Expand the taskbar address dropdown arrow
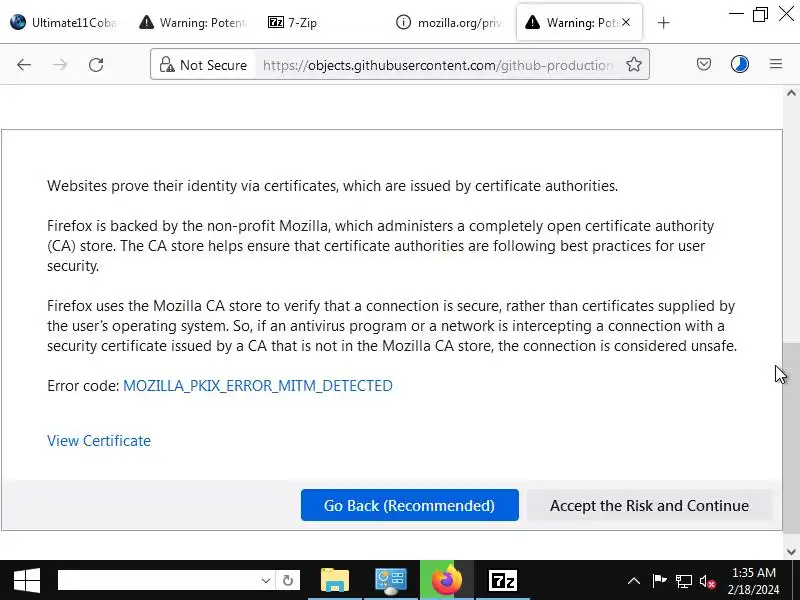The height and width of the screenshot is (600, 800). click(265, 580)
